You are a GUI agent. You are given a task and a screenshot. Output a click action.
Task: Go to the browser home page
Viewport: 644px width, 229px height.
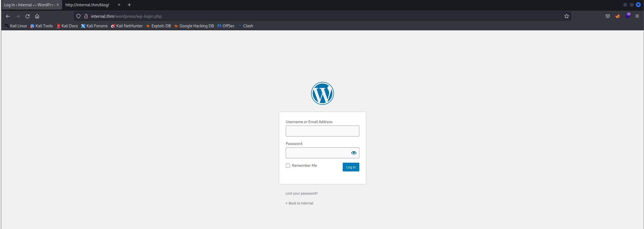(37, 16)
